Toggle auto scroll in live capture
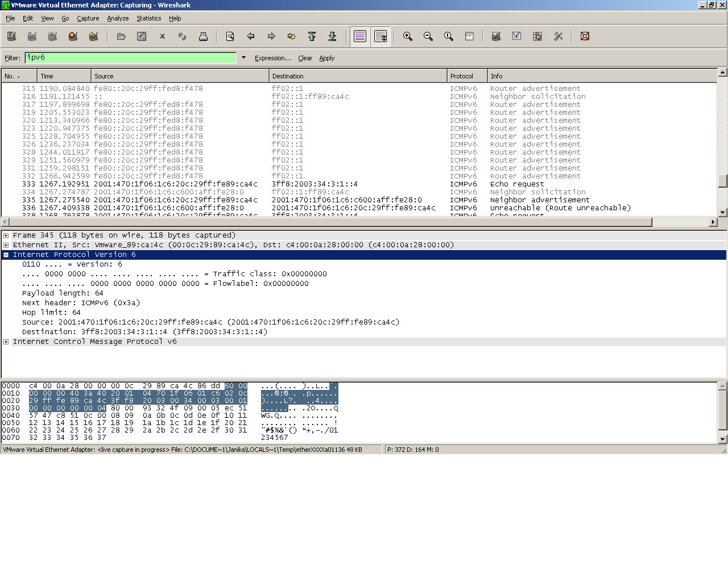728x582 pixels. pos(380,36)
